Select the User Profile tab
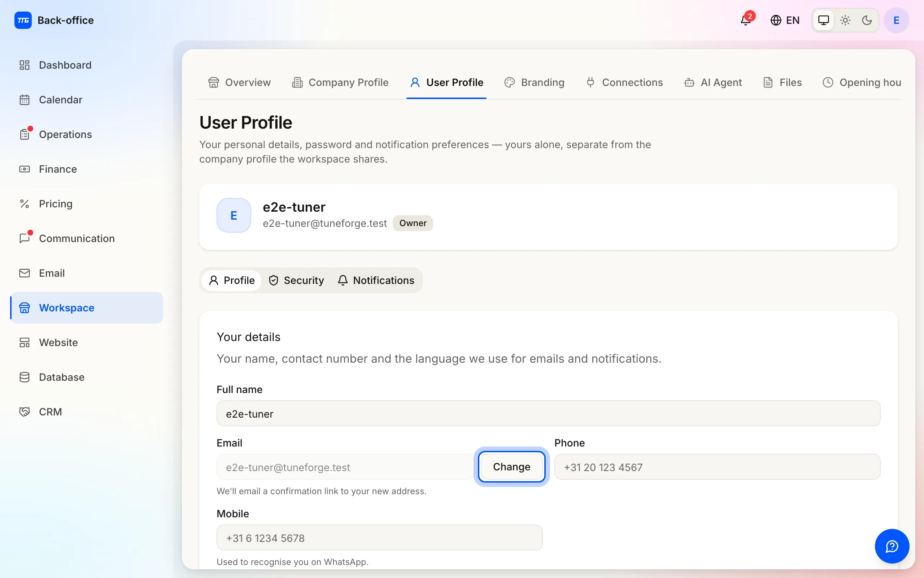This screenshot has width=924, height=578. tap(446, 82)
